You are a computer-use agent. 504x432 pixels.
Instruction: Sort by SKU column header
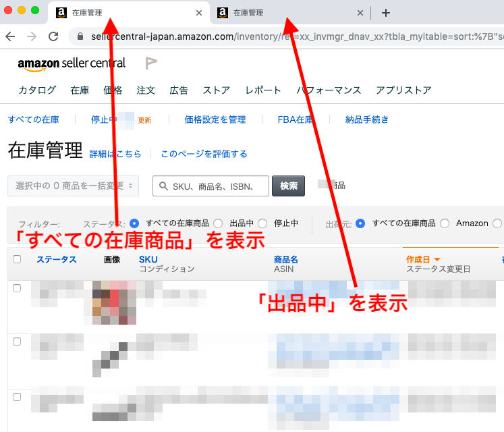148,260
